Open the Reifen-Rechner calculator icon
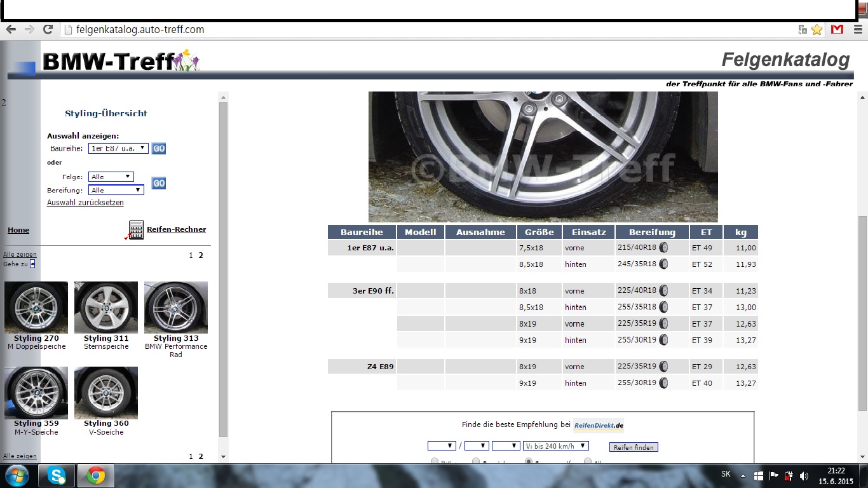Screen dimensions: 868x488 pos(135,230)
